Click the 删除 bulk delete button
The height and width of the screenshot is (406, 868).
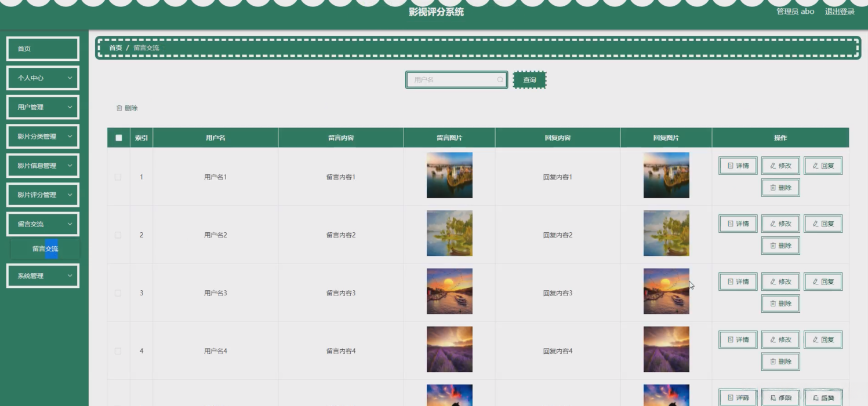(127, 108)
